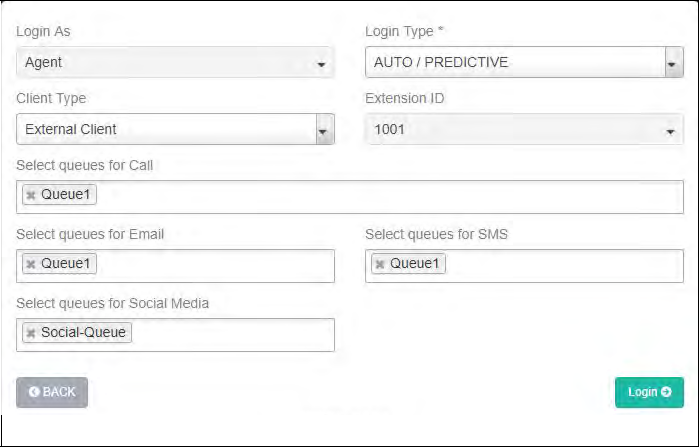Remove Social-Queue tag using its x icon
This screenshot has width=700, height=448.
(31, 333)
